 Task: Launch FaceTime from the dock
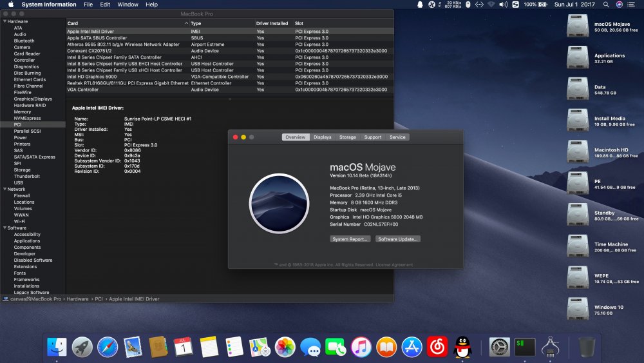(336, 347)
